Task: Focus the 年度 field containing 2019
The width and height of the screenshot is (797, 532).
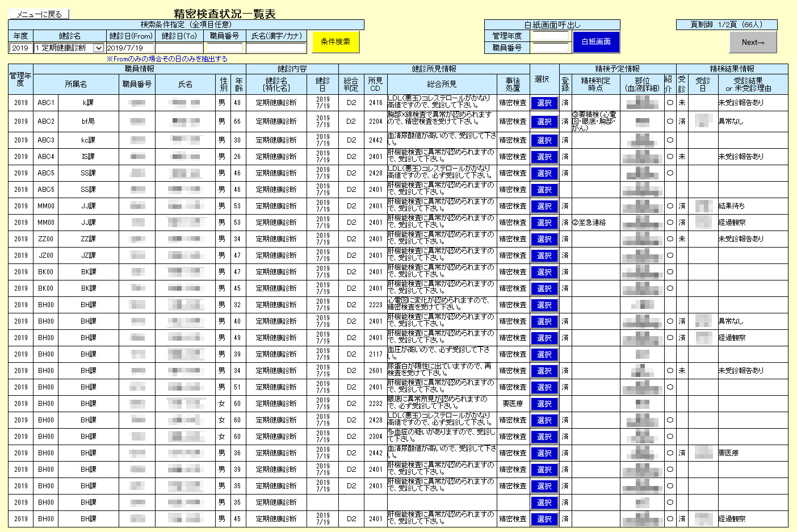Action: coord(20,48)
